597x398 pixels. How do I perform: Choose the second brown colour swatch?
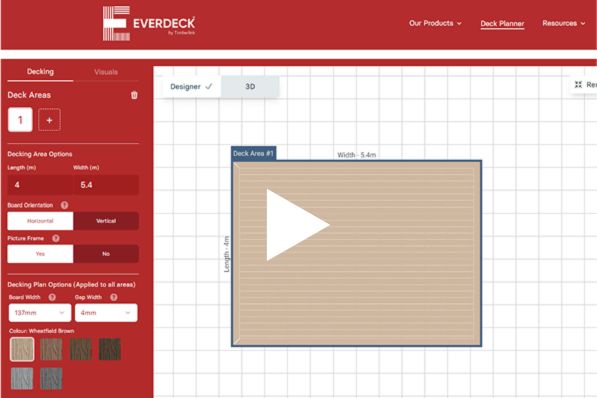tap(51, 349)
